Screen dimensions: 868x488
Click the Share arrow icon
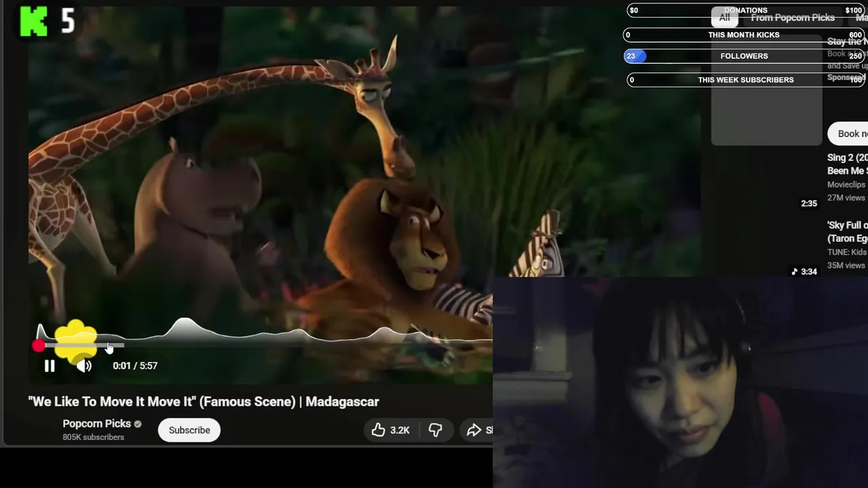[473, 430]
